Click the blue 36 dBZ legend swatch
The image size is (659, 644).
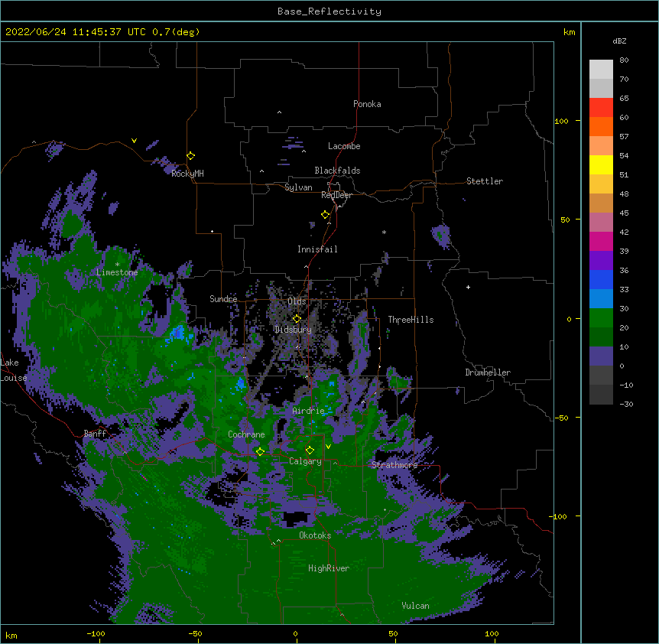[x=601, y=279]
